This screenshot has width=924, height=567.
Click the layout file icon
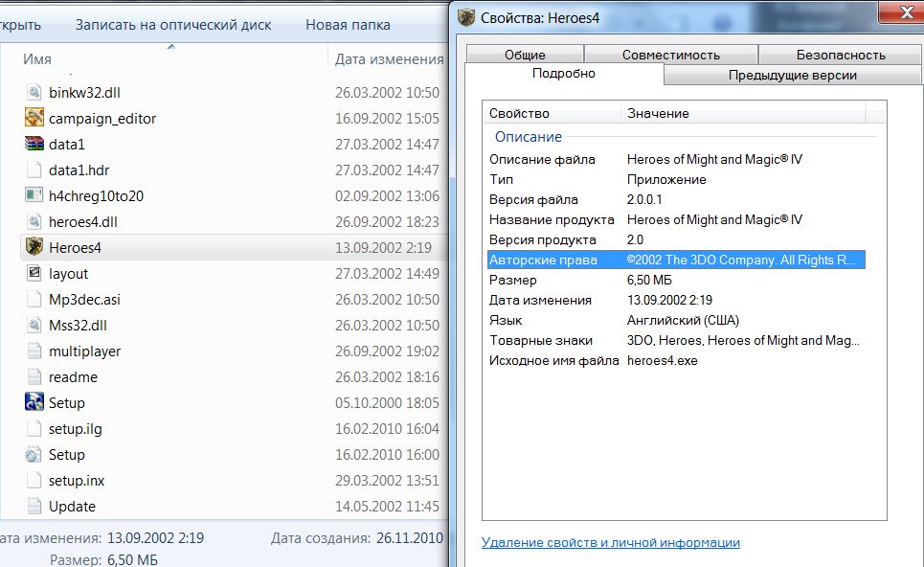click(x=34, y=273)
